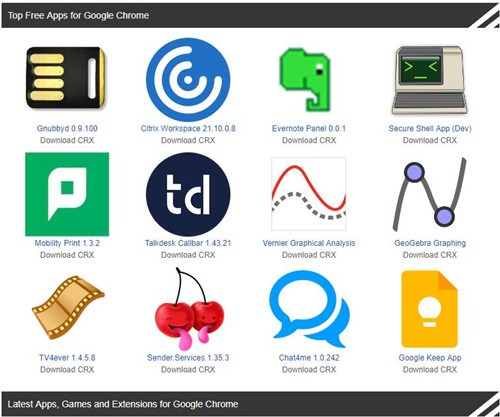Open the Talkdesk Callbar 1.43.21 link
The height and width of the screenshot is (417, 500).
click(188, 243)
